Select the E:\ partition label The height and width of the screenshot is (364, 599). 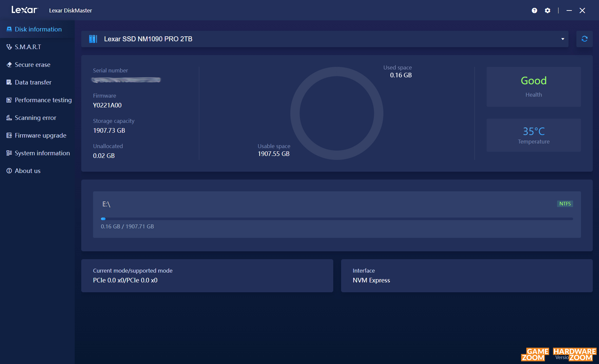click(x=106, y=204)
